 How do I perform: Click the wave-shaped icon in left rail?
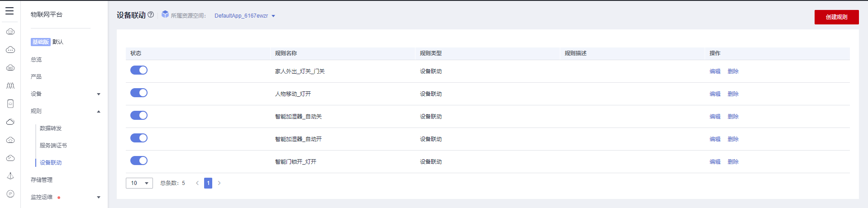10,85
